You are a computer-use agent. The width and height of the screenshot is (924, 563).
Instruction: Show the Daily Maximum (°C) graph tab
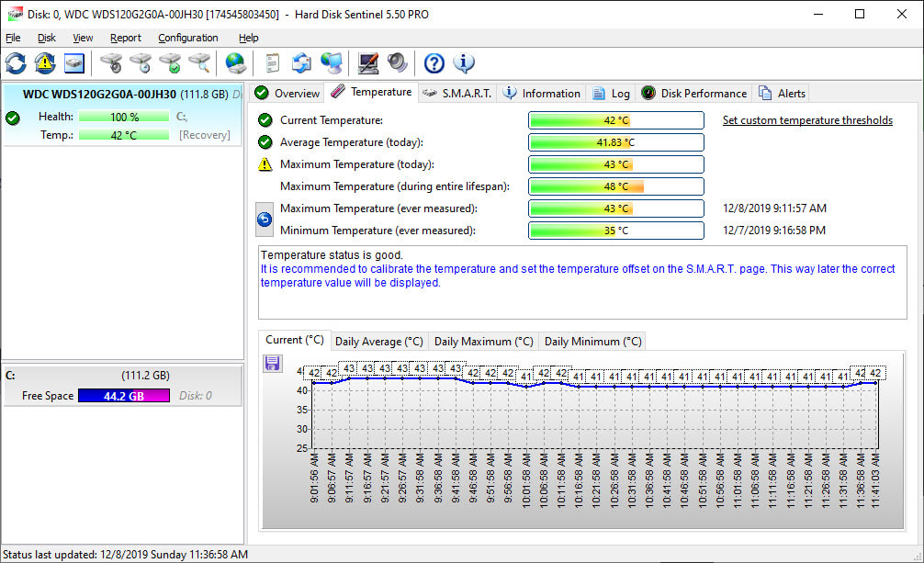pos(483,342)
